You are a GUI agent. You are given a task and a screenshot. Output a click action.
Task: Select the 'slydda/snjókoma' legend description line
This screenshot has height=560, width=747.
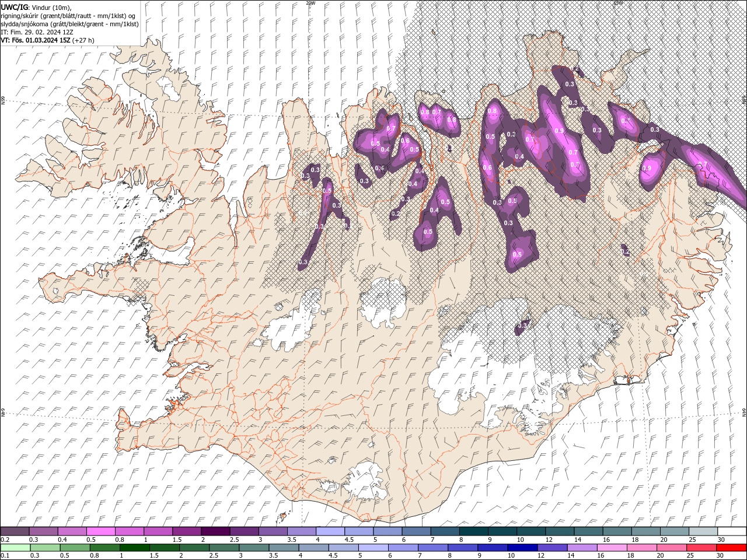pyautogui.click(x=69, y=23)
